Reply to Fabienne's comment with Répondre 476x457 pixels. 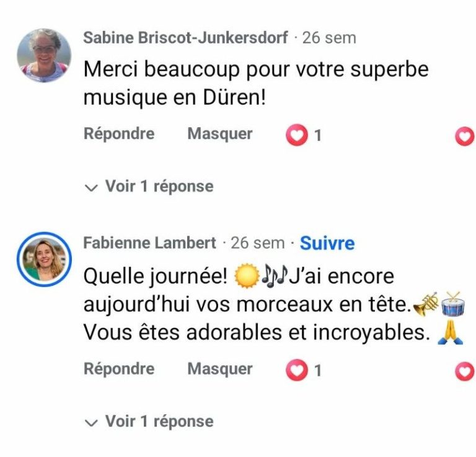pyautogui.click(x=119, y=369)
